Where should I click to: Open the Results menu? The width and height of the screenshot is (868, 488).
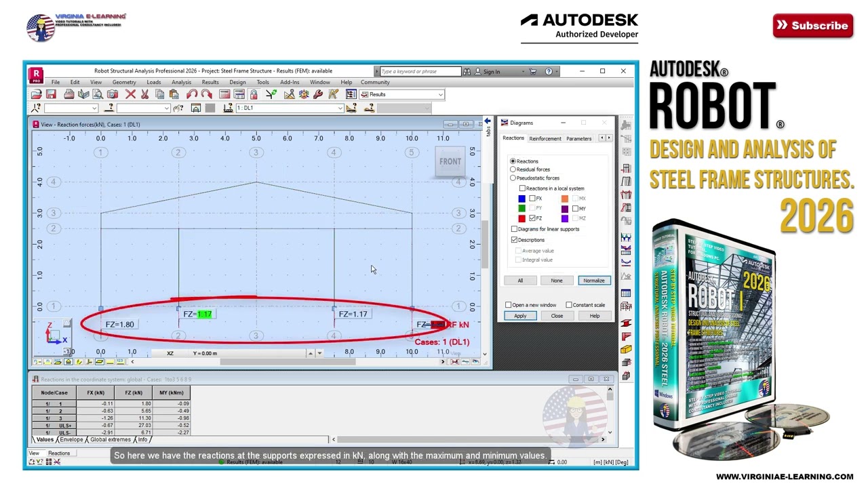tap(210, 82)
